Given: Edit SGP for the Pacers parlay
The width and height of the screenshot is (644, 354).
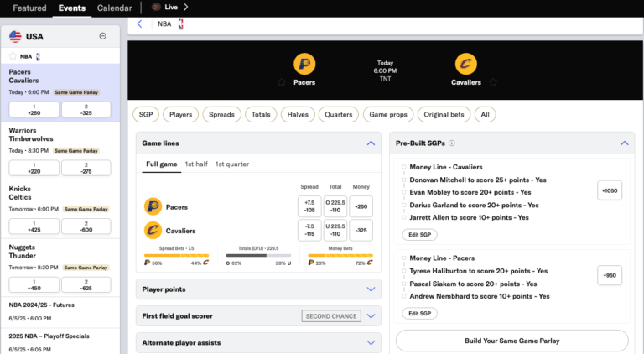Looking at the screenshot, I should pos(420,314).
